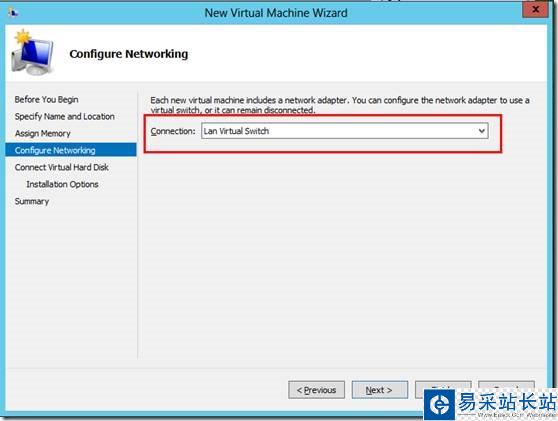Click the virtual machine computer icon
Viewport: 558px width, 421px height.
pyautogui.click(x=32, y=53)
